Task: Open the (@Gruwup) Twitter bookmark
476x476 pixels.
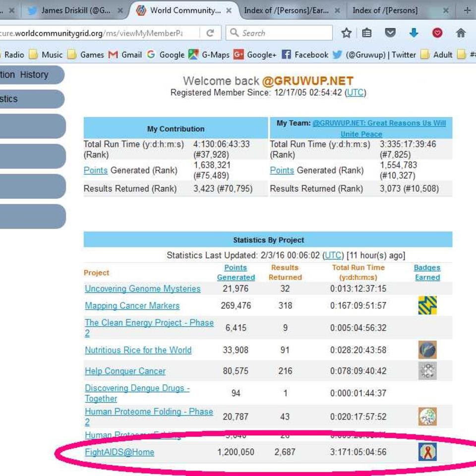Action: (374, 55)
